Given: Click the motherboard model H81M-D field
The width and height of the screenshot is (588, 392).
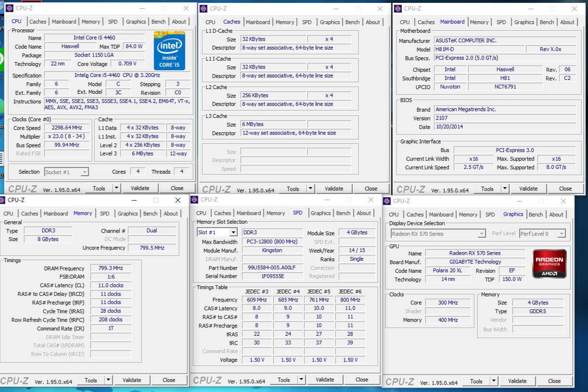Looking at the screenshot, I should pyautogui.click(x=479, y=49).
